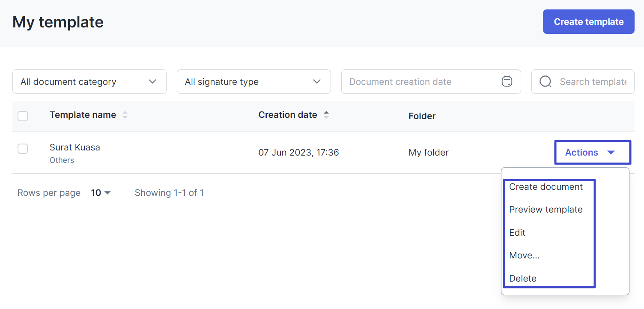Click the chevron on All document category
This screenshot has height=309, width=644.
click(x=152, y=81)
